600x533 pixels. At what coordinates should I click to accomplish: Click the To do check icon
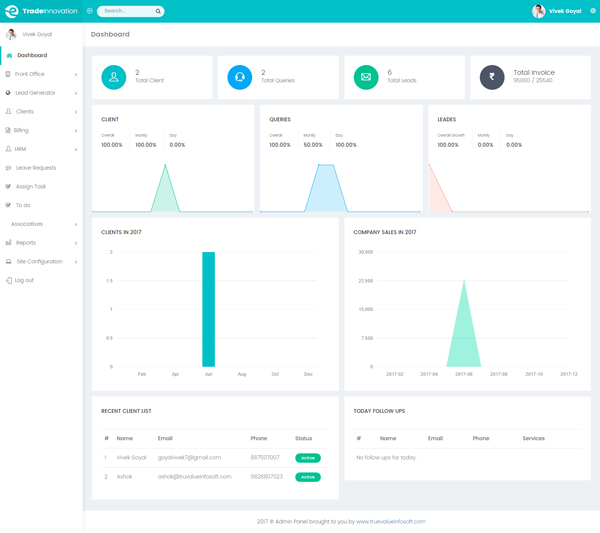coord(8,205)
